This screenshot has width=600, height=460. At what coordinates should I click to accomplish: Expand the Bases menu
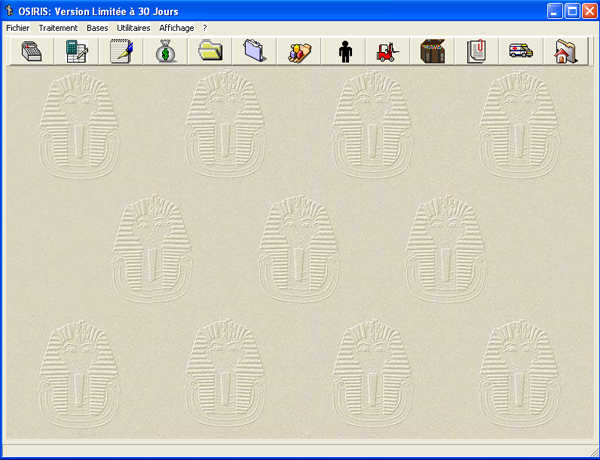click(x=97, y=28)
